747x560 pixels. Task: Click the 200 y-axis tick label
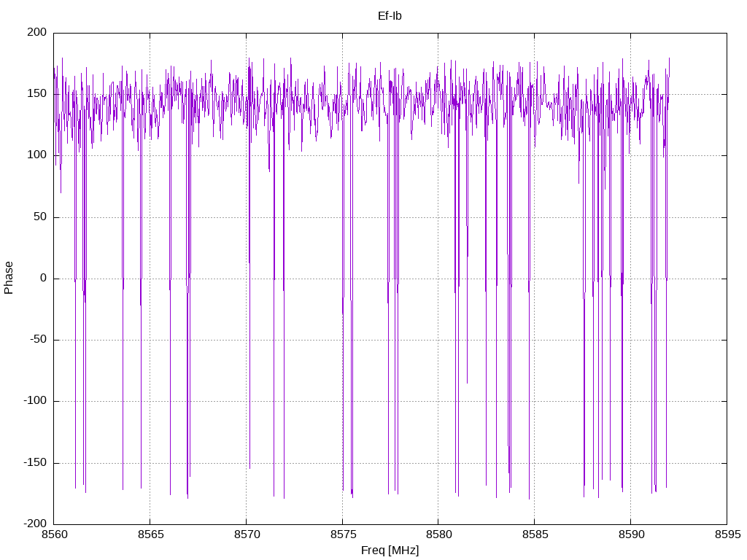click(x=37, y=32)
